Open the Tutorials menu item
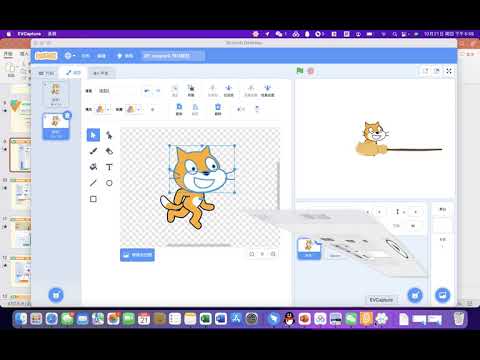This screenshot has height=360, width=480. (125, 56)
